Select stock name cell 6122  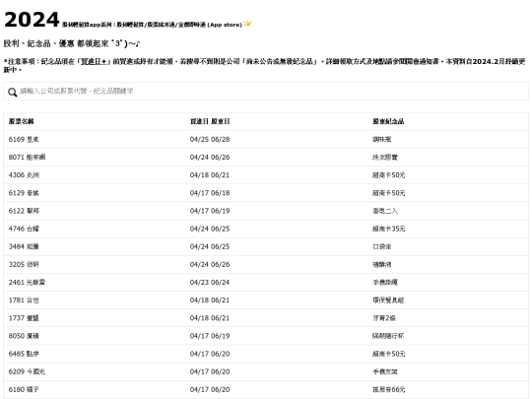24,211
